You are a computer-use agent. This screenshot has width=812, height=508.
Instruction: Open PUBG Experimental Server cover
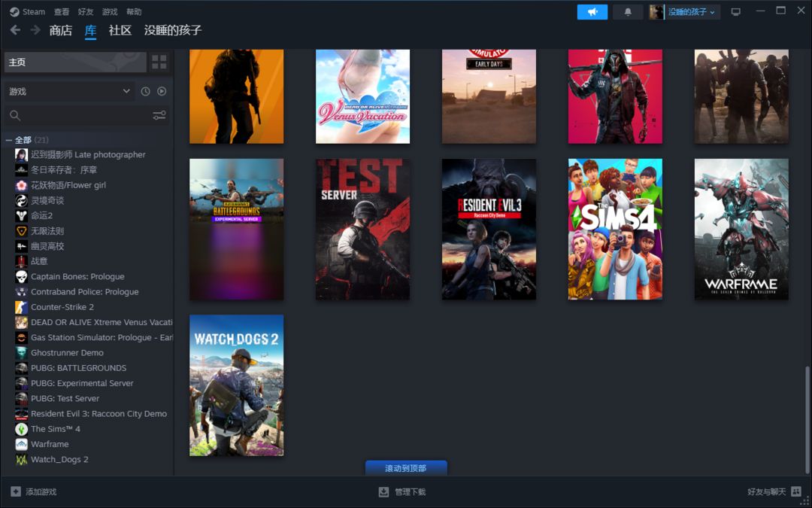pyautogui.click(x=237, y=229)
